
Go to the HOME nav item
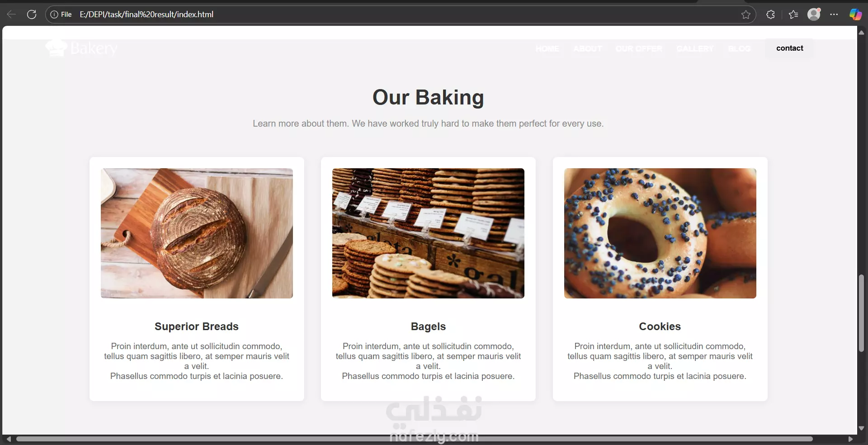click(x=547, y=48)
